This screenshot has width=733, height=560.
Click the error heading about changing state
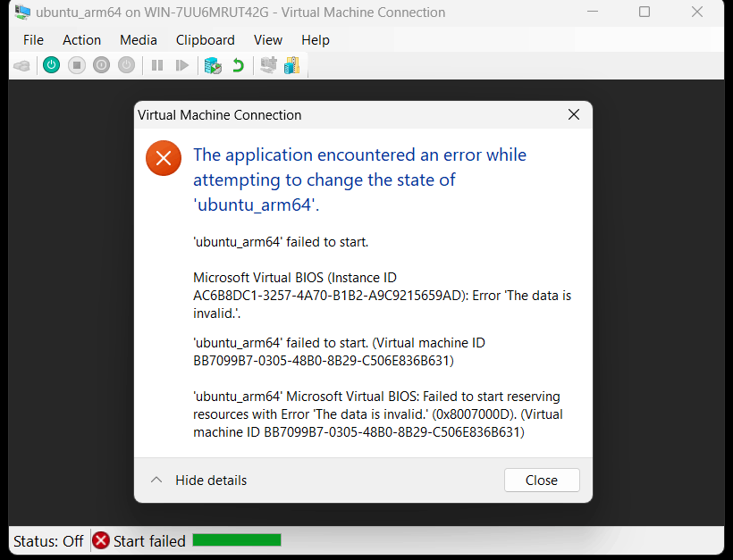tap(360, 180)
